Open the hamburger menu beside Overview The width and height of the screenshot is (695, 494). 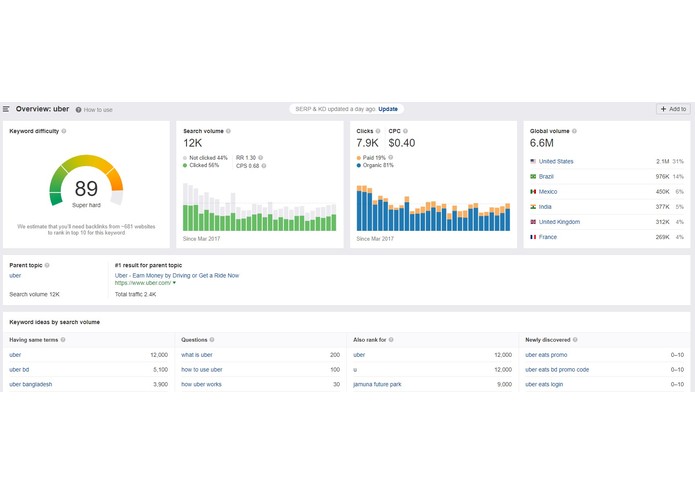click(6, 109)
